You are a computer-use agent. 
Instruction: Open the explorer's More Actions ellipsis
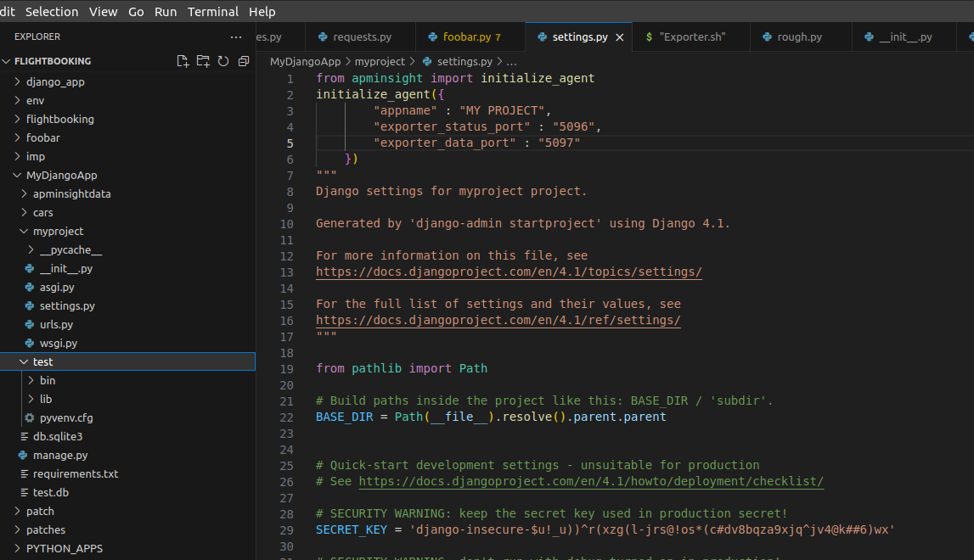pos(235,37)
